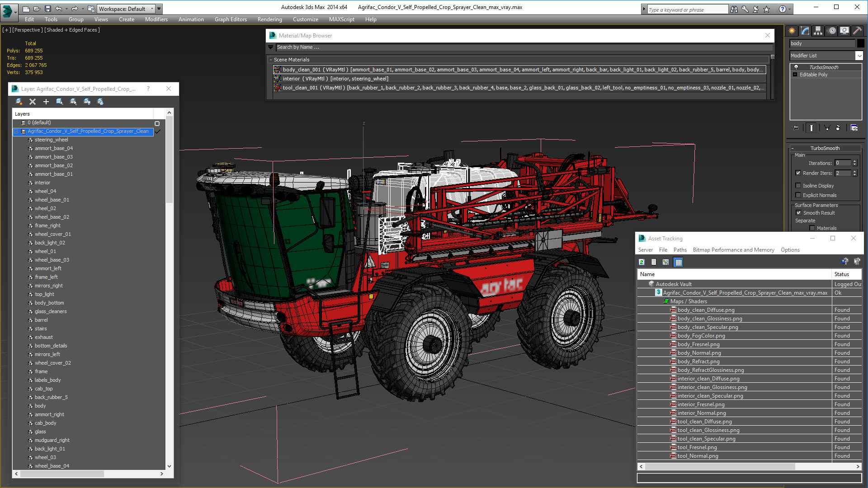This screenshot has width=868, height=488.
Task: Click the Status column header in Asset Tracking
Action: (847, 274)
